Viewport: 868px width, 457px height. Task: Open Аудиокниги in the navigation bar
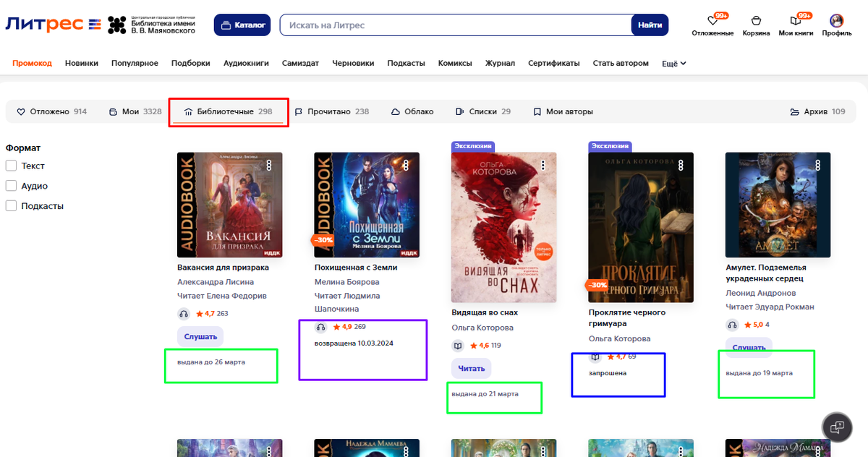click(x=246, y=63)
